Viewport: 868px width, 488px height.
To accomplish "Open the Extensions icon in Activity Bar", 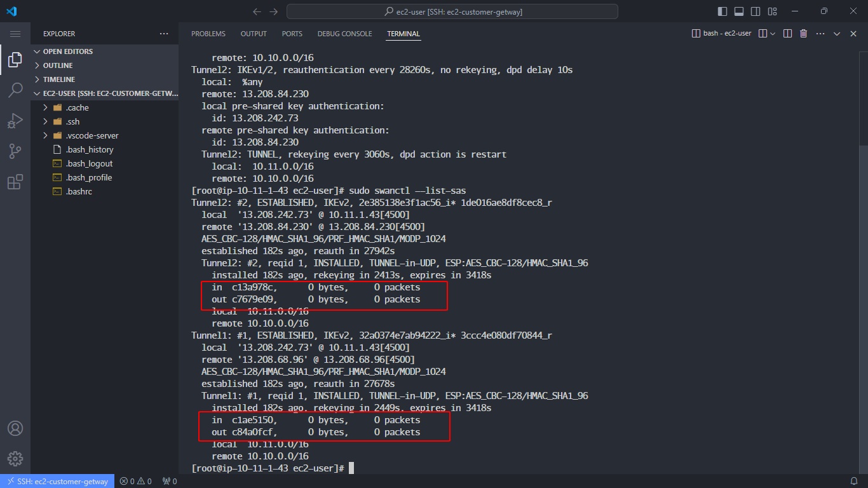I will [x=15, y=182].
